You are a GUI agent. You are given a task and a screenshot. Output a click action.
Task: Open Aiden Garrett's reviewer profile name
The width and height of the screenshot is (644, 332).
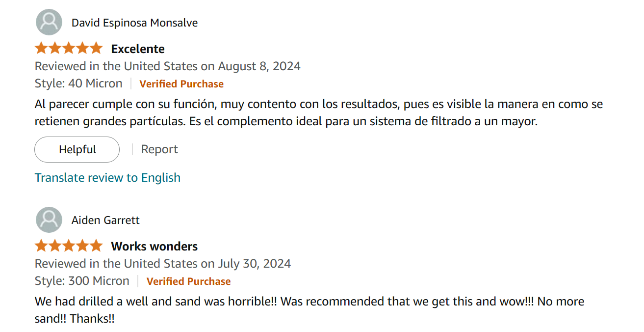(105, 220)
